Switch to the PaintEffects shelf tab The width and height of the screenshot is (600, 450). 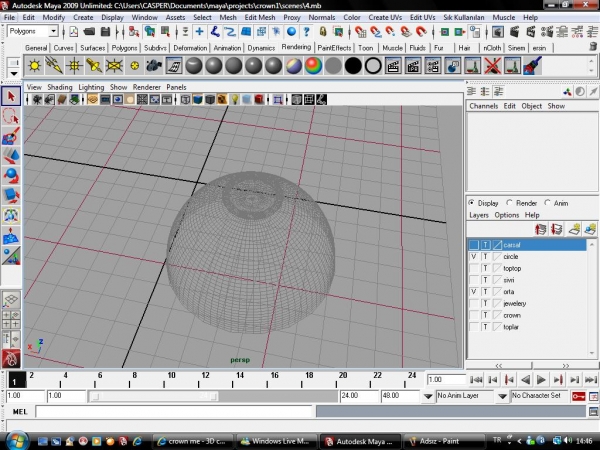tap(334, 48)
